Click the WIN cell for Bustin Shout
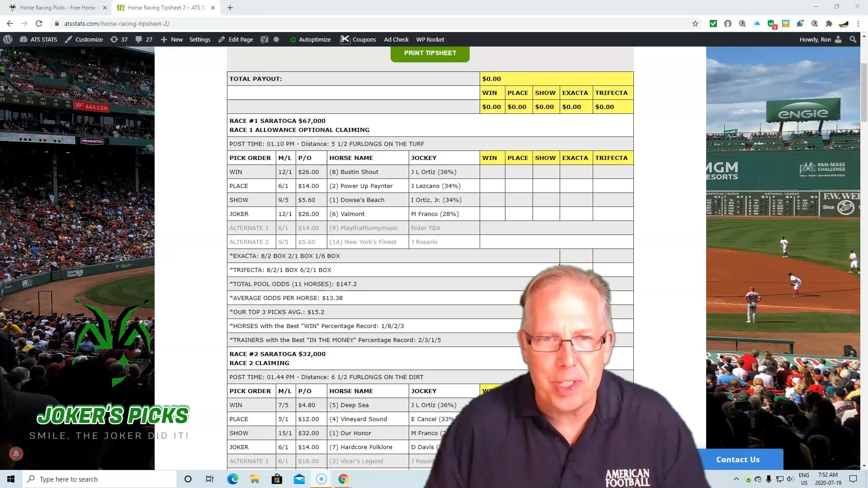This screenshot has height=488, width=868. 492,172
